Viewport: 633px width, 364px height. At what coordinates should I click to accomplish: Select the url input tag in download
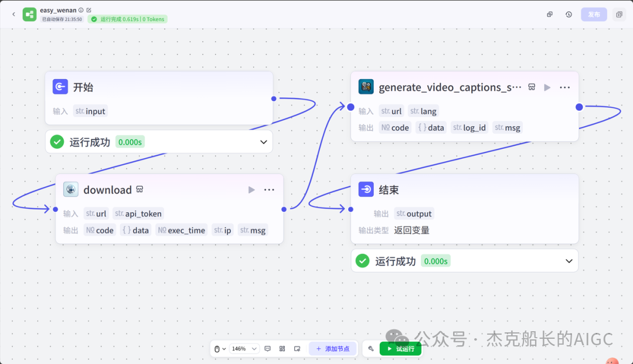(96, 213)
